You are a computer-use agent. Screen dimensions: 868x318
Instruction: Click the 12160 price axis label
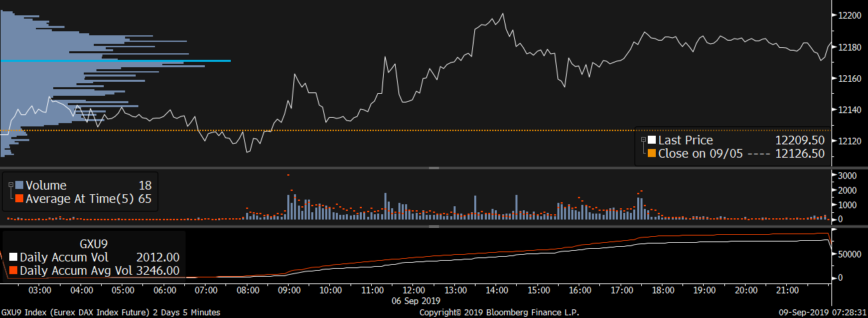(x=851, y=79)
